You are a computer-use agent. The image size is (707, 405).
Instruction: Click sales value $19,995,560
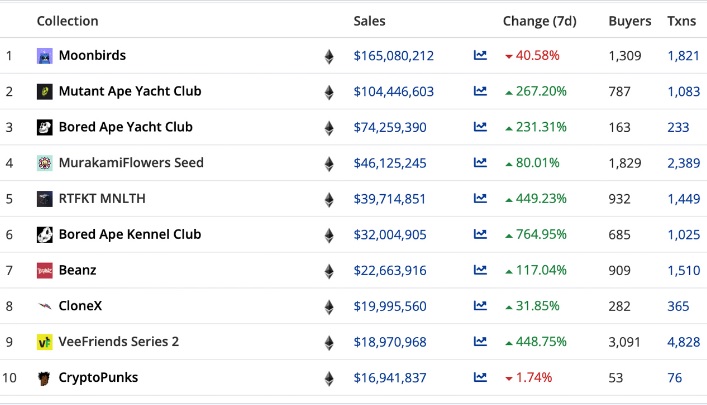pyautogui.click(x=390, y=306)
